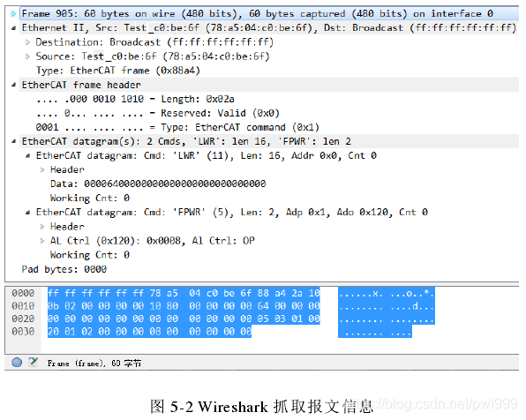Viewport: 526px width, 420px height.
Task: Select the 'LWR' datagram summary line
Action: point(207,155)
